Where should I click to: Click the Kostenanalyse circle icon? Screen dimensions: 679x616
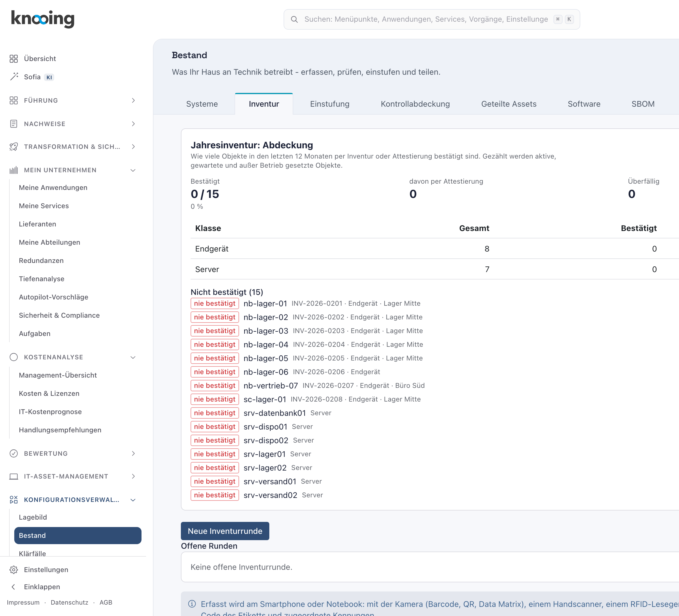pos(14,357)
